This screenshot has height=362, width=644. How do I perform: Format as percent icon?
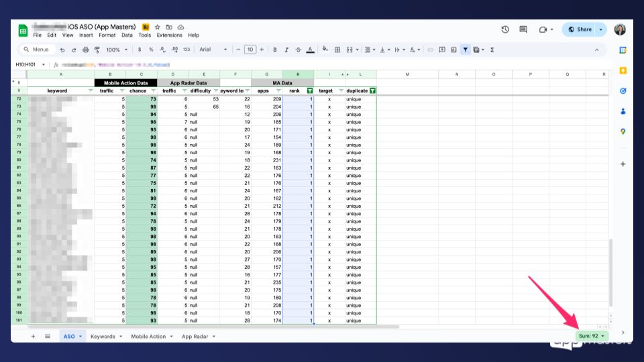click(151, 50)
